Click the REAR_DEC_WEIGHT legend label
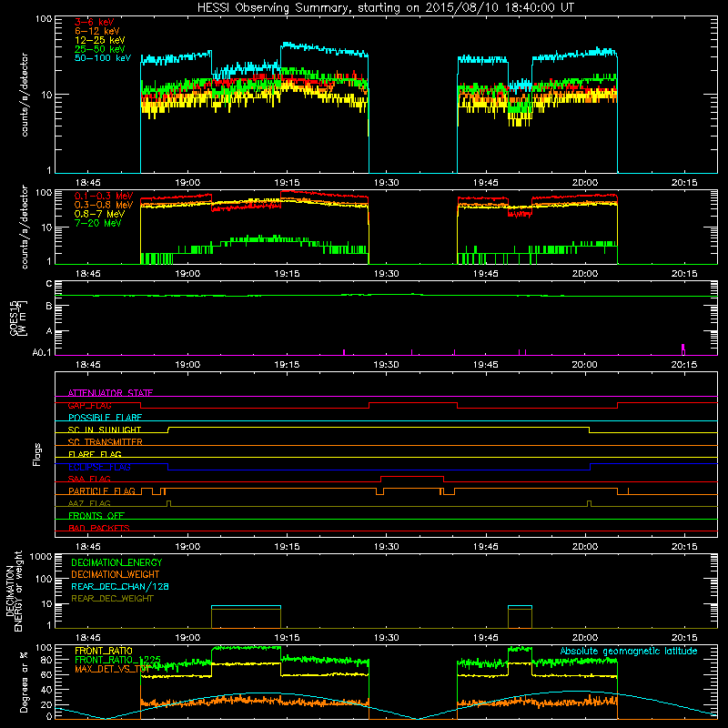This screenshot has height=728, width=728. (112, 599)
